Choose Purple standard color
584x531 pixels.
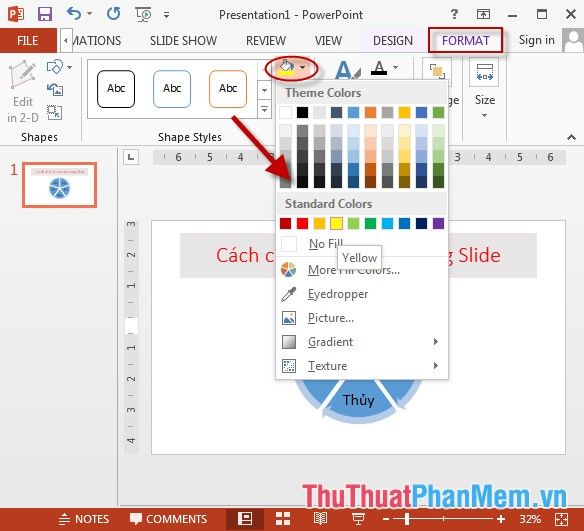coord(438,223)
